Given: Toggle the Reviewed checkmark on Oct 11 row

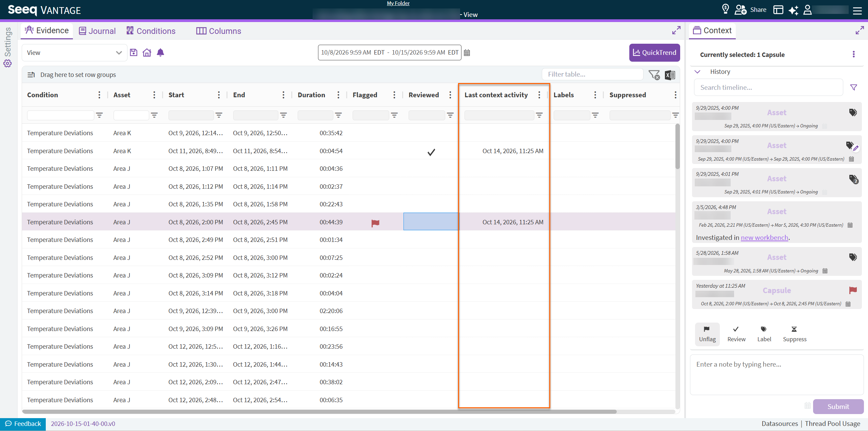Looking at the screenshot, I should coord(431,152).
